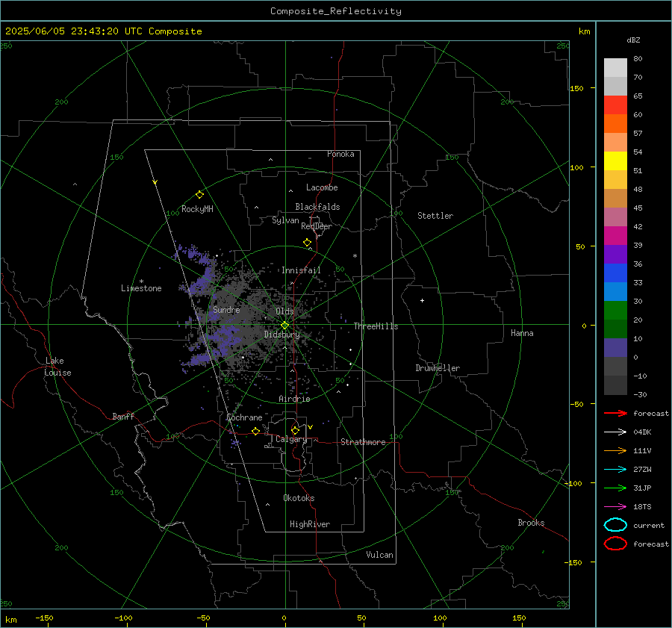Click the Sundre town label
Viewport: 672px width, 628px height.
[x=226, y=310]
